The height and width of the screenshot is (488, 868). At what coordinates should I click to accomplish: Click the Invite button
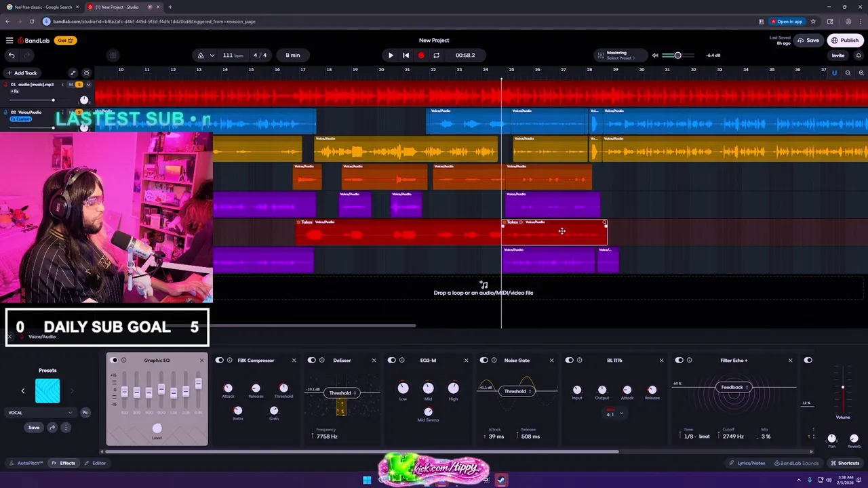[x=838, y=56]
